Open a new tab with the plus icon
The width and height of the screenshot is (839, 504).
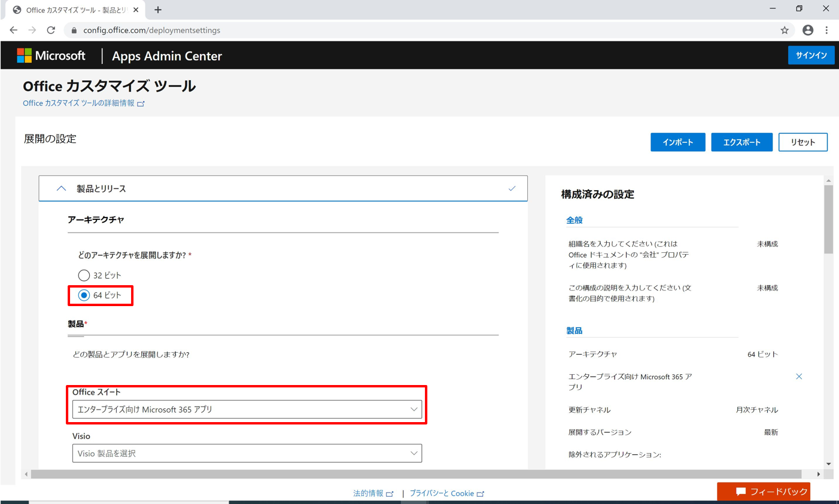point(158,10)
